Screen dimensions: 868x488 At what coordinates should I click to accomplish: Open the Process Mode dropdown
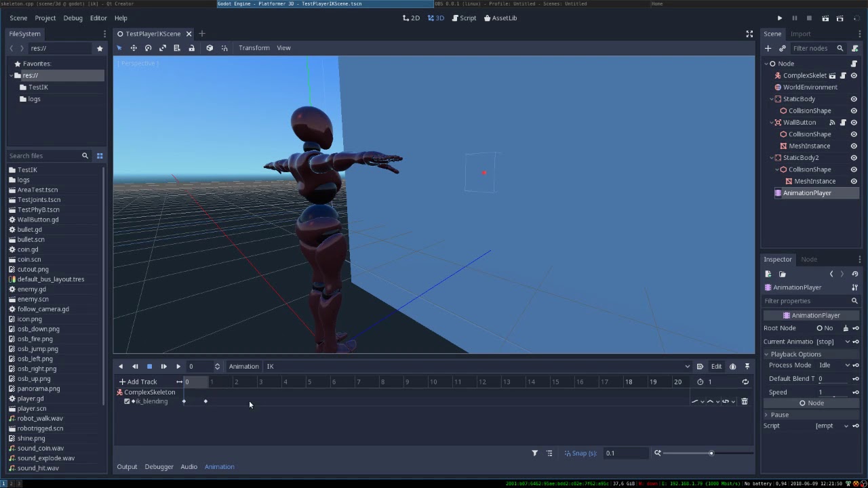click(x=833, y=365)
